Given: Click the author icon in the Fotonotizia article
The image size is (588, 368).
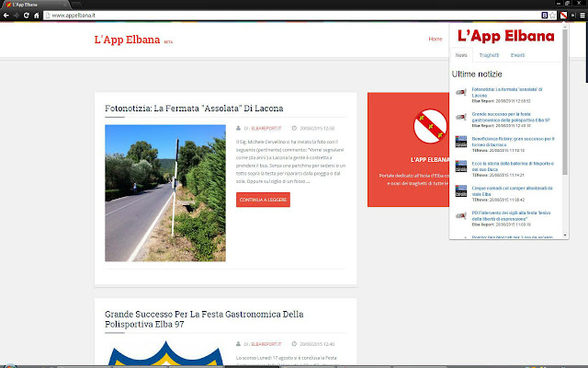Looking at the screenshot, I should click(238, 128).
